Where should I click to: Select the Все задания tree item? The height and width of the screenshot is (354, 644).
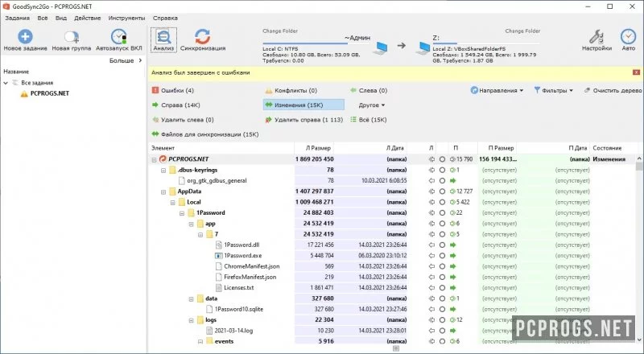click(x=37, y=83)
